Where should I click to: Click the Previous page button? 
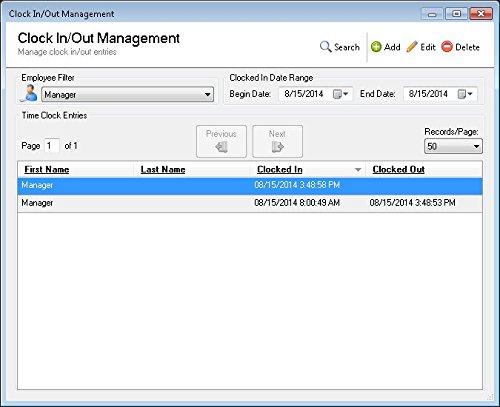[x=221, y=141]
